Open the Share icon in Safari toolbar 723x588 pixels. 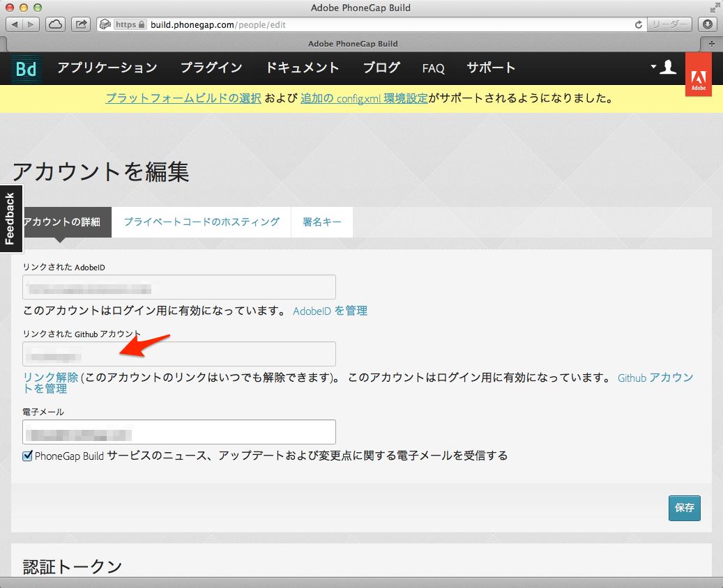pyautogui.click(x=81, y=24)
